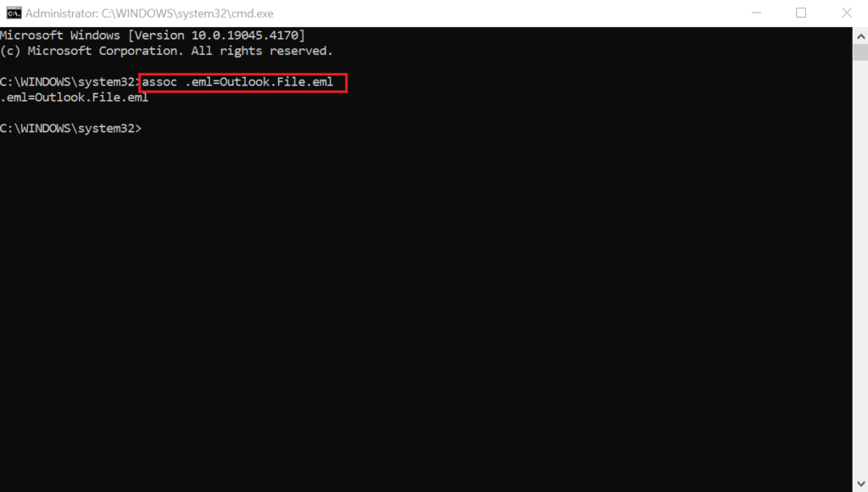Maximize the Command Prompt window
The height and width of the screenshot is (492, 868).
[x=801, y=13]
